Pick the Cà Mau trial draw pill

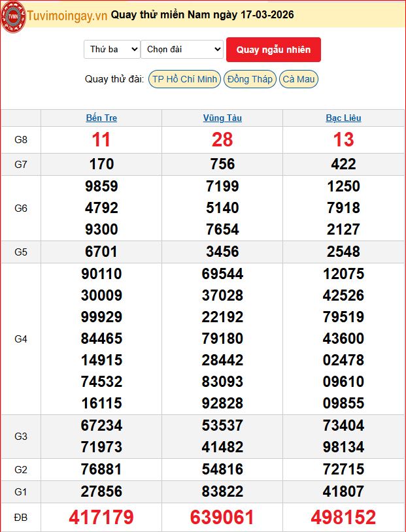(299, 79)
